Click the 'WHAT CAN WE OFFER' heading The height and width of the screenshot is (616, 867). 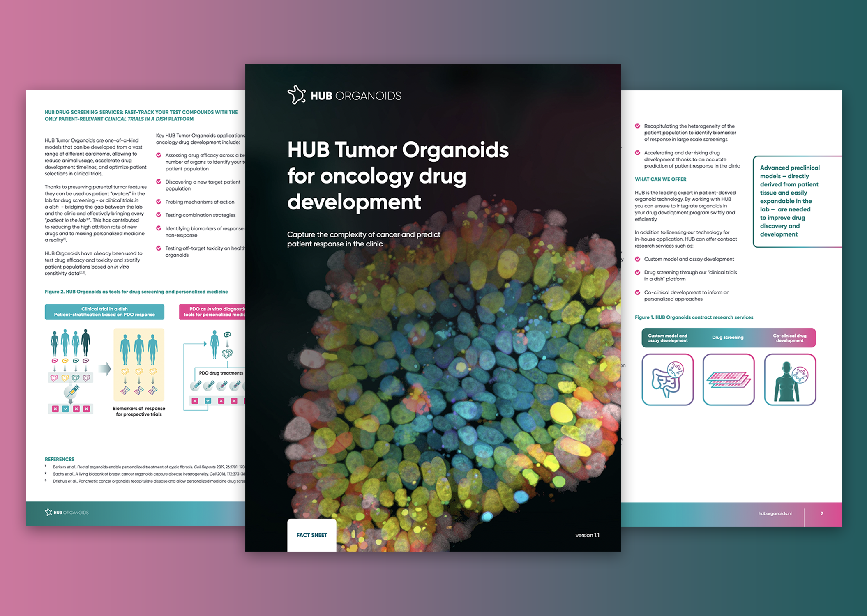tap(660, 179)
